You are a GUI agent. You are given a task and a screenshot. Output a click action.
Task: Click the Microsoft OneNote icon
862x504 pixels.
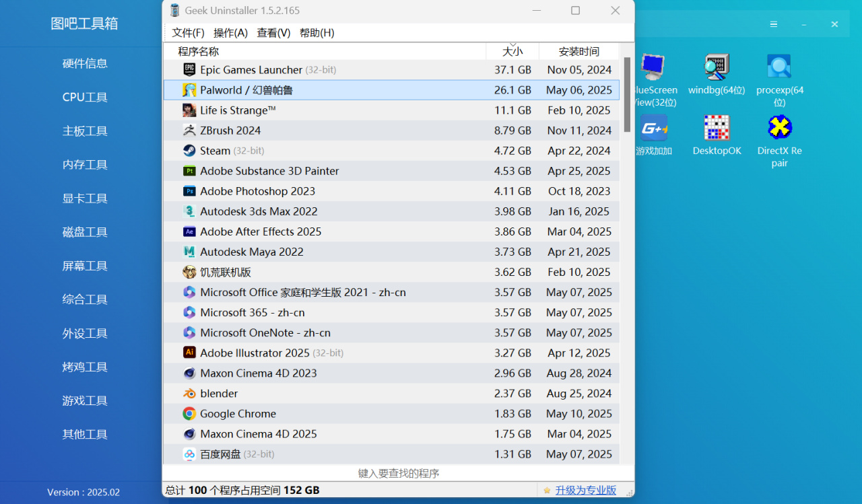click(x=189, y=332)
